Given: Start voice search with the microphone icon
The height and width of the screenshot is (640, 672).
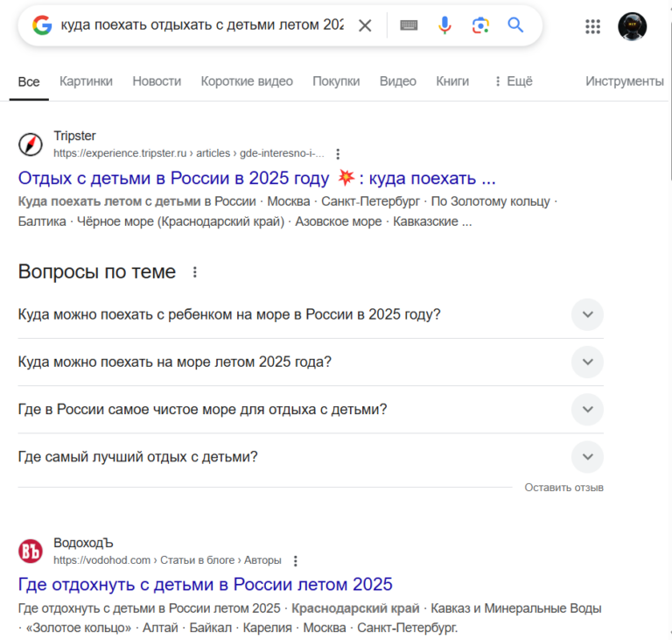Looking at the screenshot, I should coord(444,25).
